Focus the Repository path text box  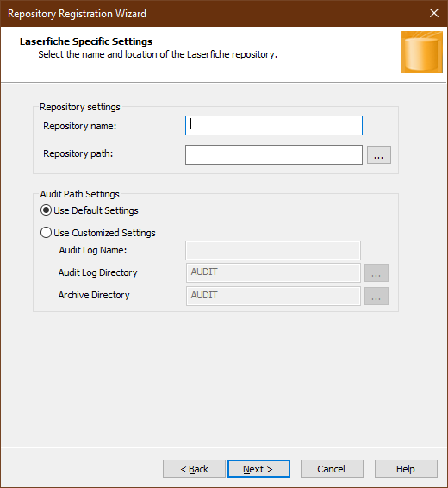tap(274, 154)
